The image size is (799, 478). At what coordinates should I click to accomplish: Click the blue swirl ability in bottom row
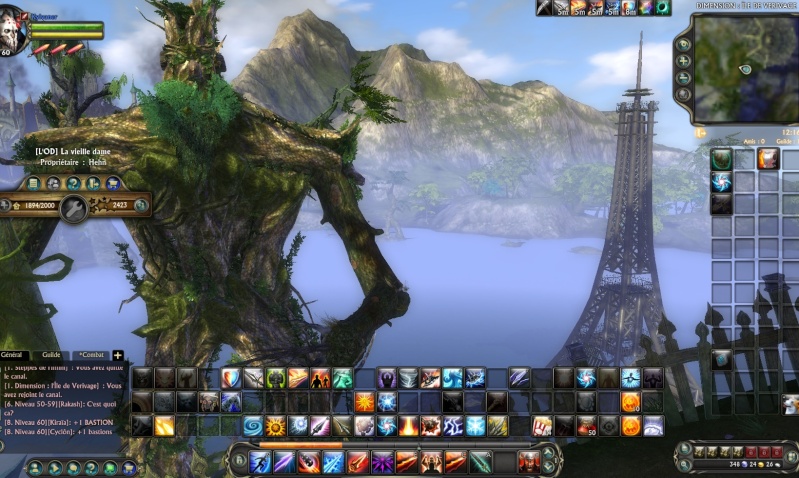tap(253, 426)
